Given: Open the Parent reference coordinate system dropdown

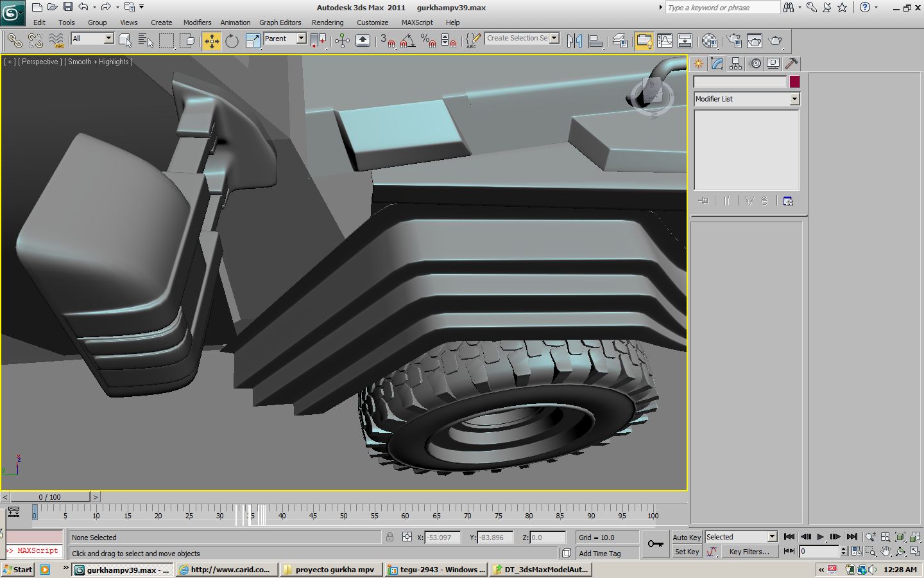Looking at the screenshot, I should tap(301, 39).
